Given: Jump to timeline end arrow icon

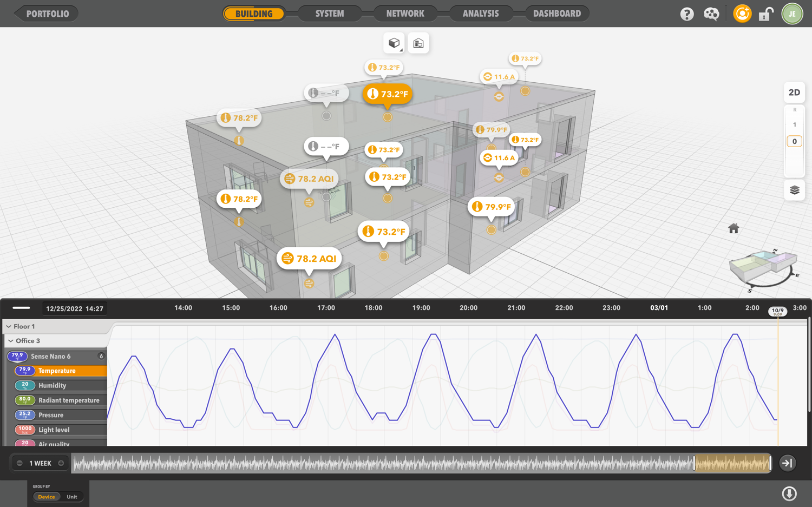Looking at the screenshot, I should click(x=788, y=463).
